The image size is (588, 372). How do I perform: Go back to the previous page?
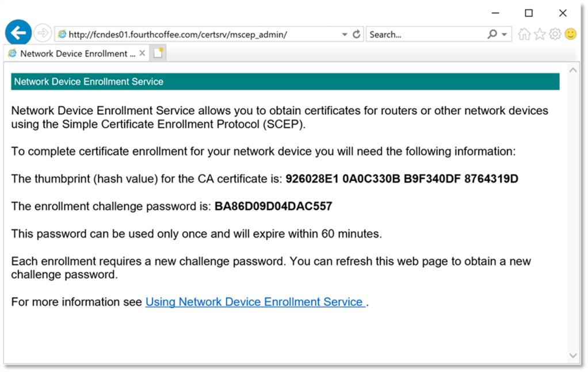[x=18, y=33]
